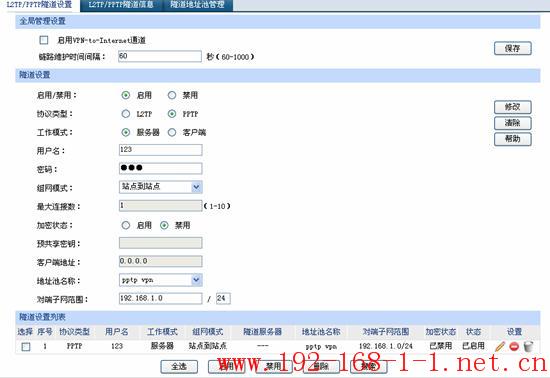Click the 隧道服务器 column header

263,332
